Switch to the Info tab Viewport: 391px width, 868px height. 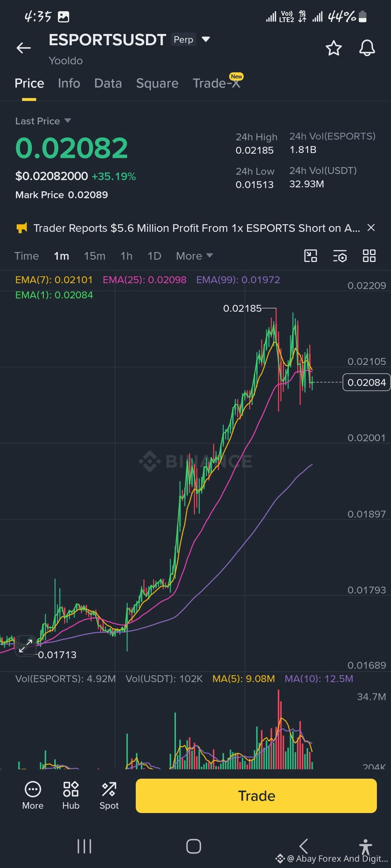[69, 83]
